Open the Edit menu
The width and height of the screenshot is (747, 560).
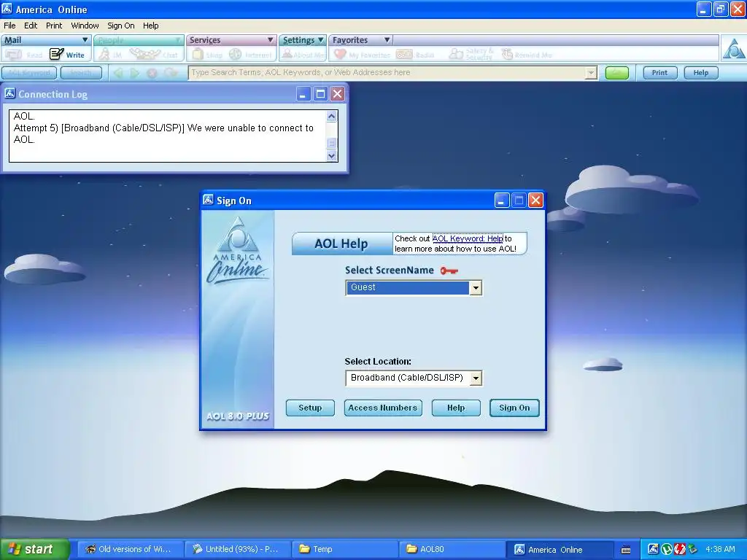click(x=31, y=26)
